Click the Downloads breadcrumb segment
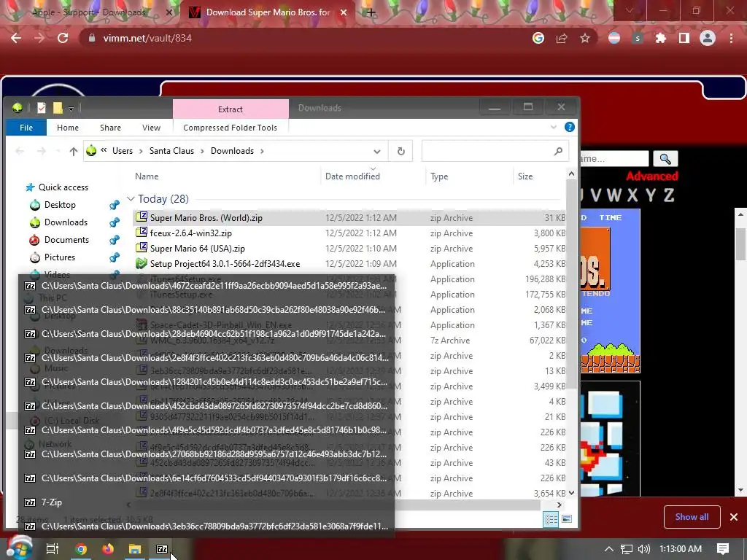Screen dimensions: 747x560 (232, 151)
